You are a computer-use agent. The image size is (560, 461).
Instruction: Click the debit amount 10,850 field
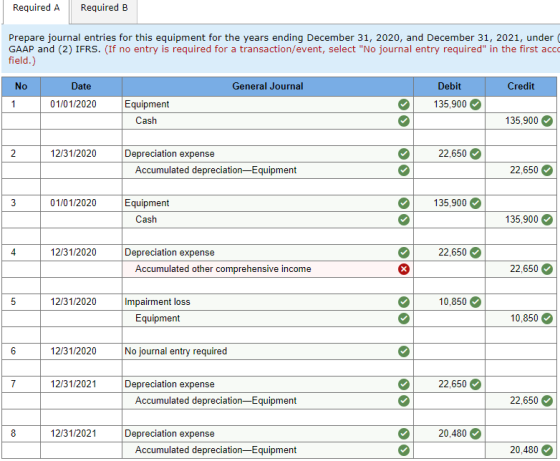pos(449,302)
